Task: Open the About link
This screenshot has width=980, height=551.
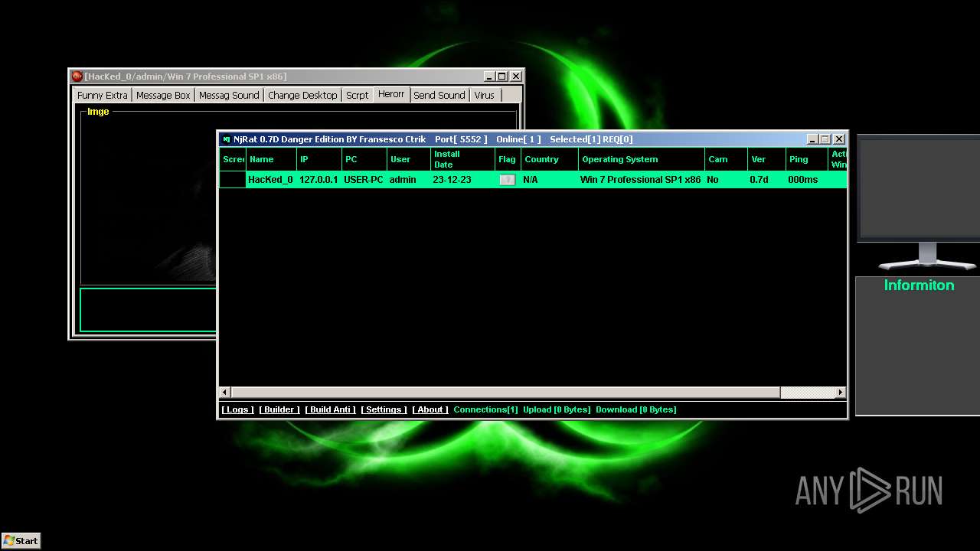Action: click(x=430, y=409)
